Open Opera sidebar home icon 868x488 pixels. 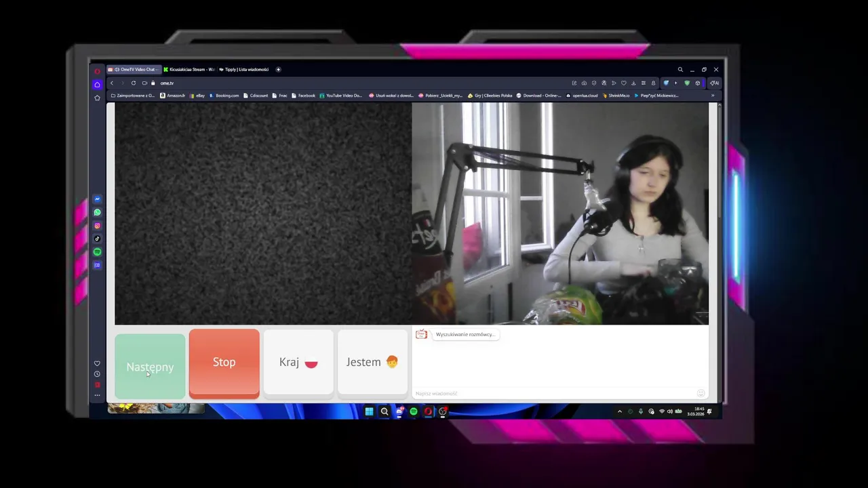[x=97, y=85]
